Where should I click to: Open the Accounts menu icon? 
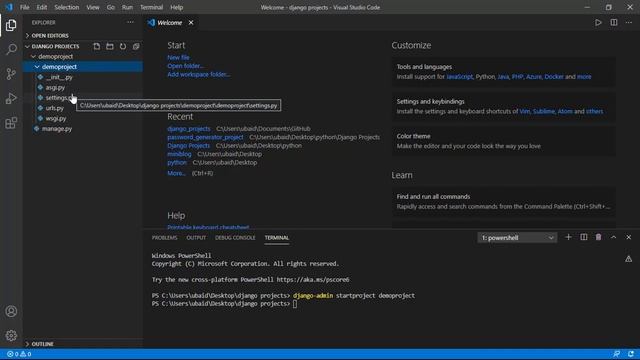pos(11,311)
